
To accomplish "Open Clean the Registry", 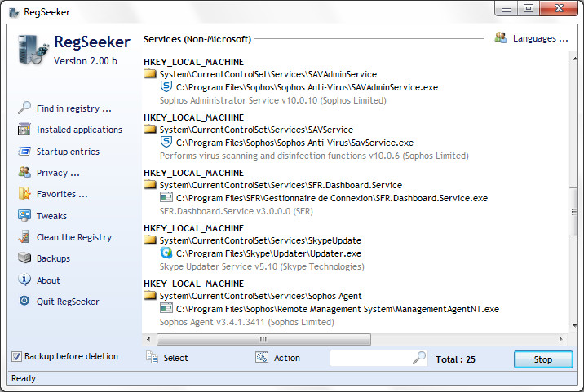I will tap(74, 237).
